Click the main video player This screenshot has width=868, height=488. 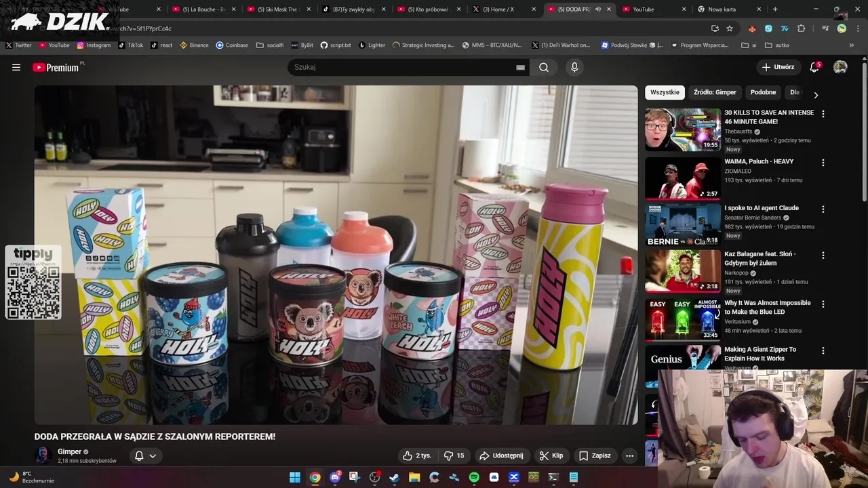[x=336, y=255]
